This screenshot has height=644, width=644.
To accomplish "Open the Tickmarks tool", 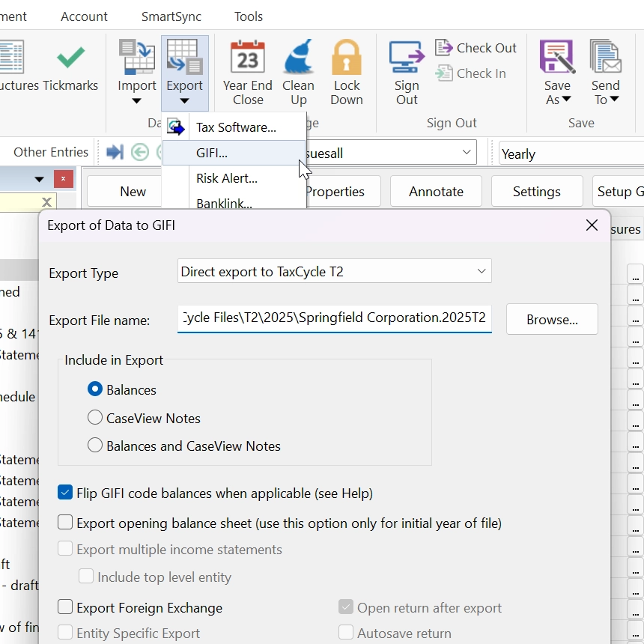I will 70,66.
